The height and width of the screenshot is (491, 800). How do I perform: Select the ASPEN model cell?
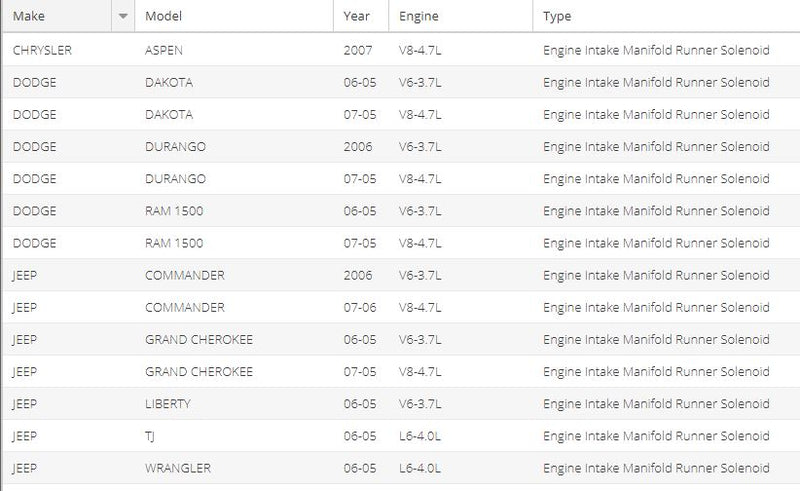[164, 50]
